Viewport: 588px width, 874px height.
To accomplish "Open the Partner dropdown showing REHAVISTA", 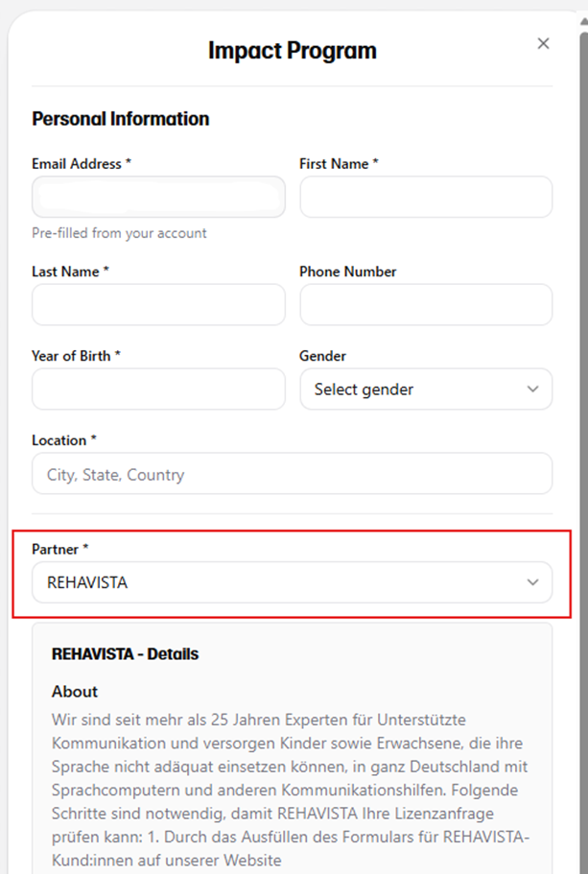I will 292,582.
